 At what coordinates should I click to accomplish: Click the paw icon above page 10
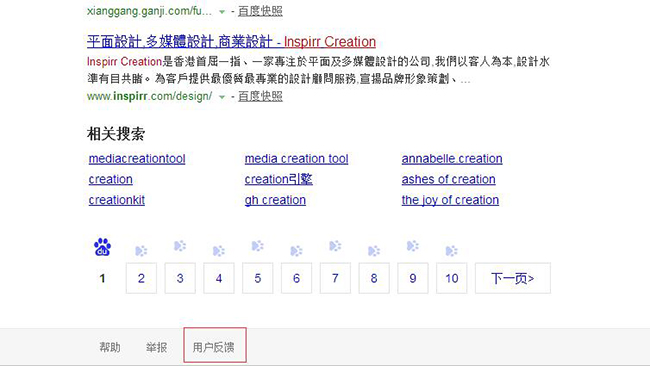coord(451,251)
